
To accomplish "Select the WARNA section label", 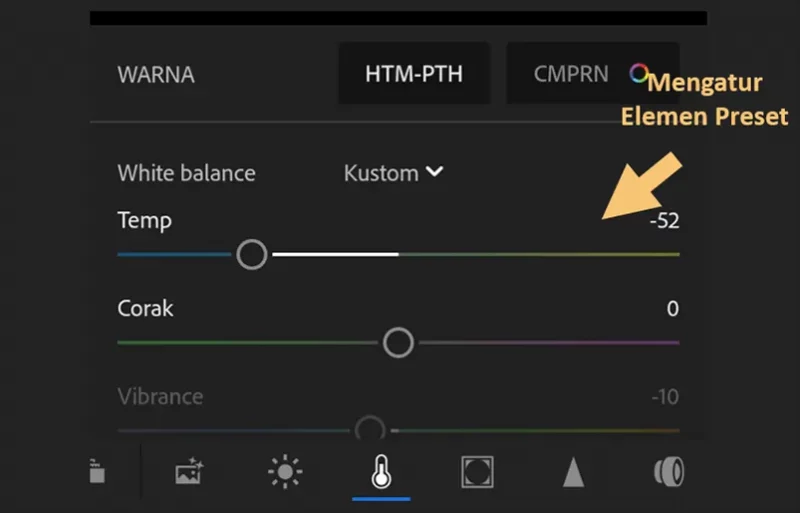I will pyautogui.click(x=156, y=75).
